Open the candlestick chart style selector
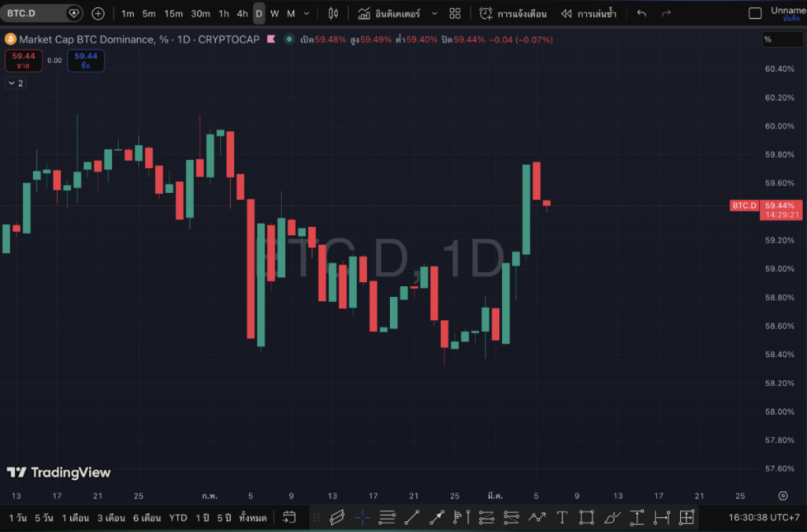Screen dimensions: 807x532 pos(333,13)
